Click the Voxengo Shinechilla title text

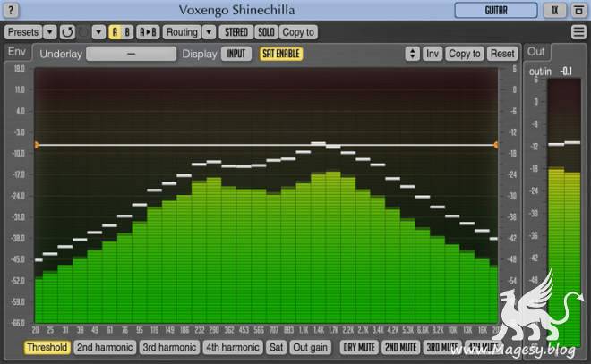point(236,10)
